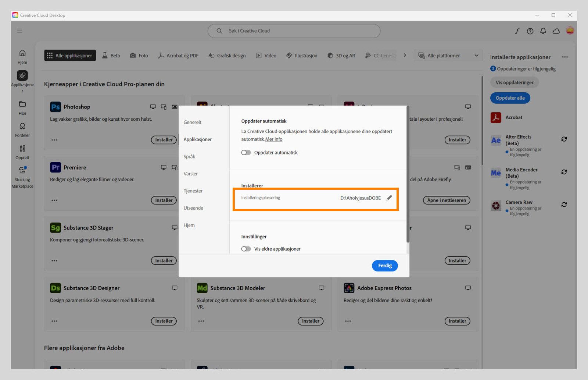Open the Varsler settings tab
The width and height of the screenshot is (588, 380).
(191, 174)
